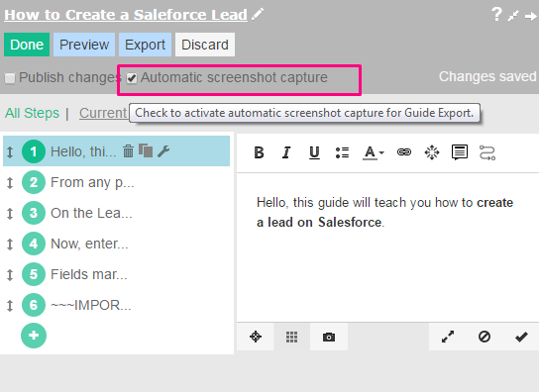Toggle italic formatting

coord(286,152)
